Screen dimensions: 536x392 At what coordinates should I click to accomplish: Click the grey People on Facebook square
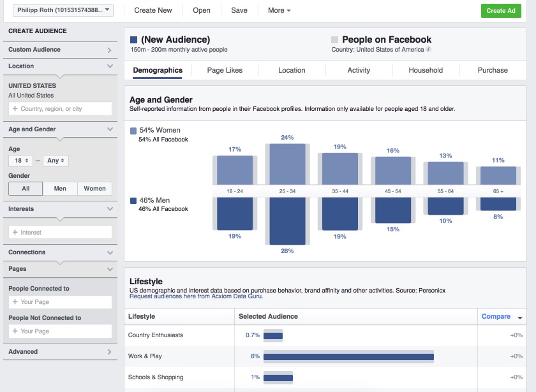334,40
